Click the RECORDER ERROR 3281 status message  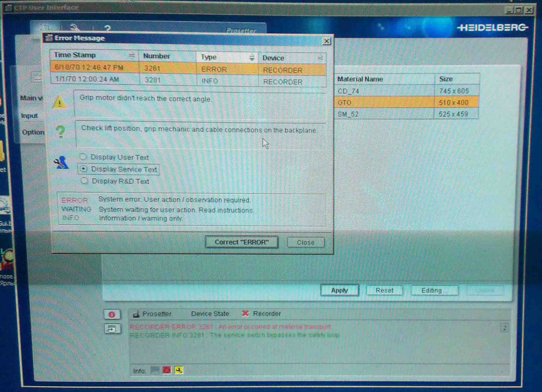(x=230, y=327)
